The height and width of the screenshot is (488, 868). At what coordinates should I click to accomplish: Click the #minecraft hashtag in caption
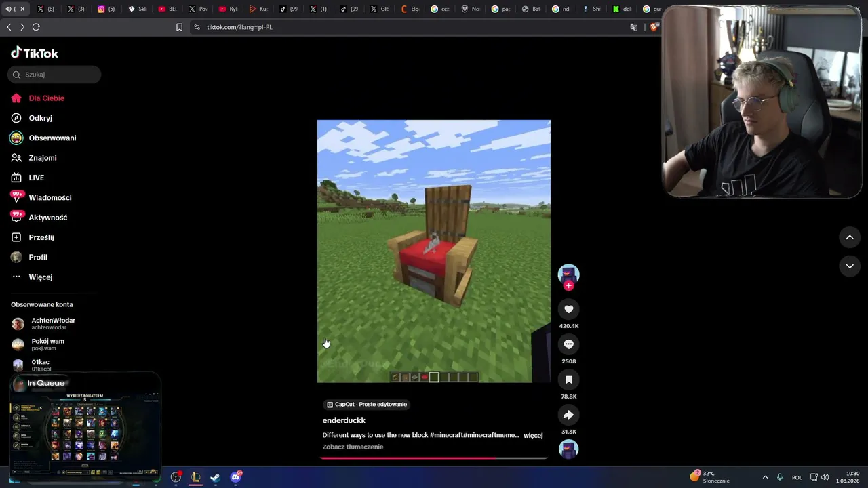click(x=447, y=435)
